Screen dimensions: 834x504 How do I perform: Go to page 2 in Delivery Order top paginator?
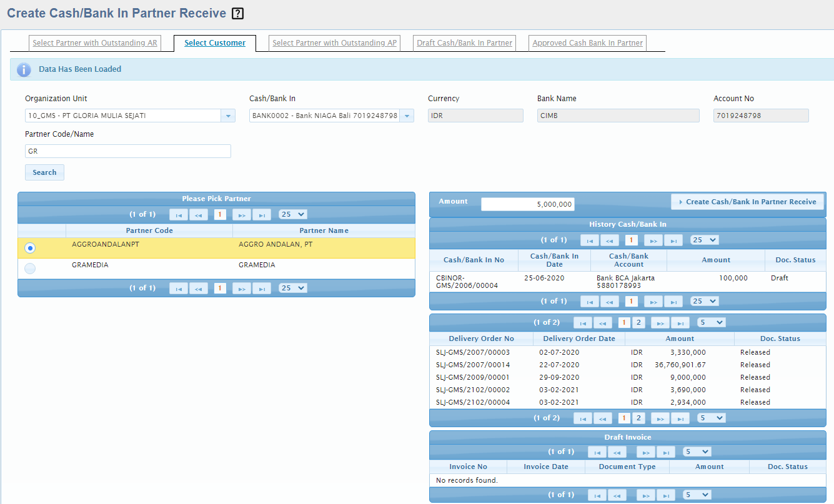(638, 322)
